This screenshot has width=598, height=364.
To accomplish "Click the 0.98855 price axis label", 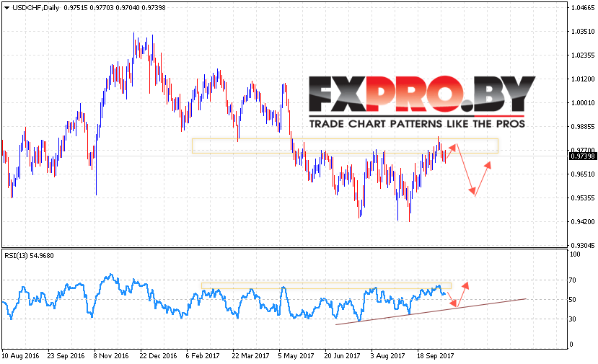I will coord(582,127).
